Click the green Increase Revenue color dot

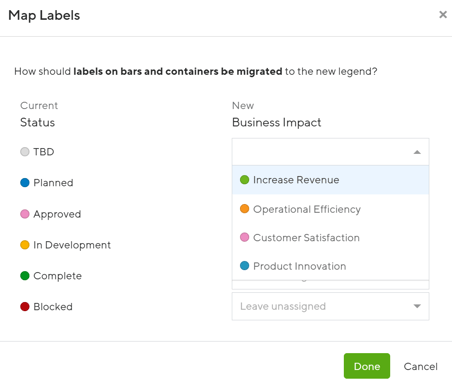tap(244, 180)
